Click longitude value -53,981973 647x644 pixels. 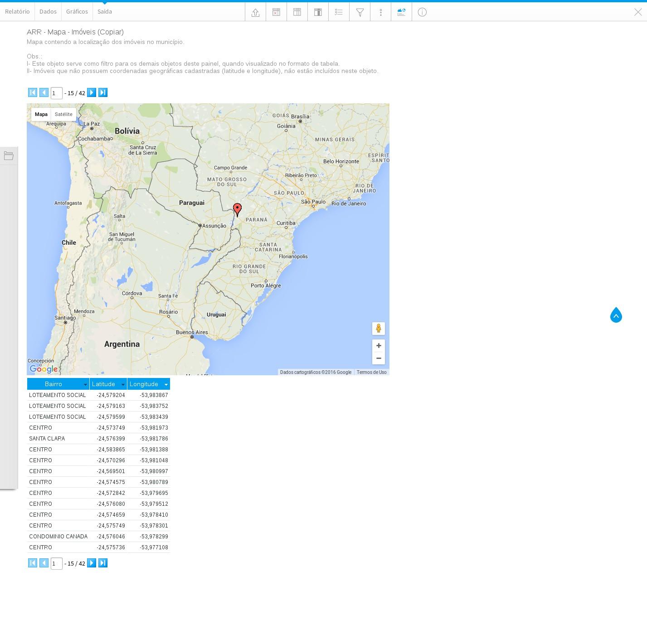click(x=154, y=428)
